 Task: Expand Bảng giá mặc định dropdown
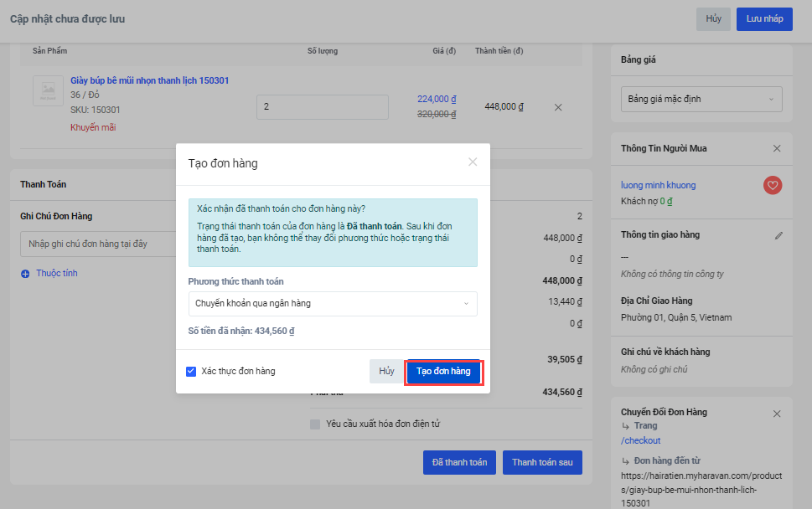701,99
